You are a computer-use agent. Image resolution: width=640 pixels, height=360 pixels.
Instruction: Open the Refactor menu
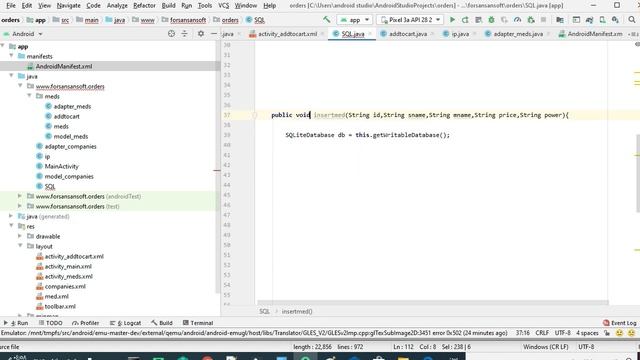click(x=144, y=5)
